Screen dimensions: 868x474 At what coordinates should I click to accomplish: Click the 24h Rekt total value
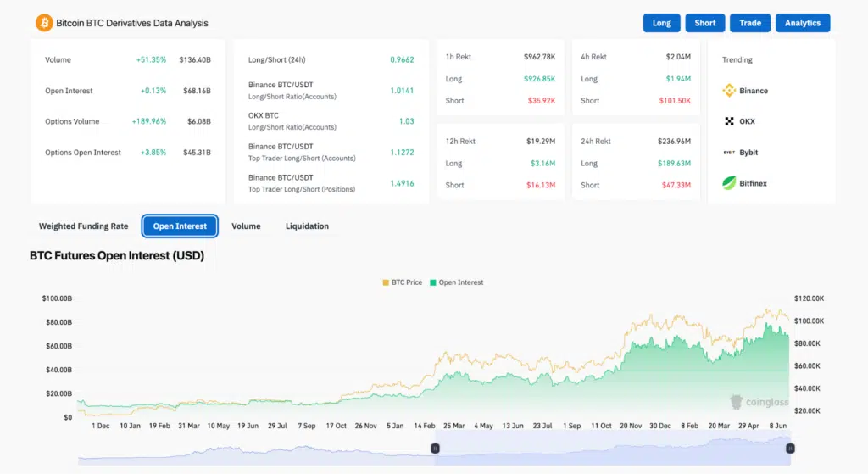tap(674, 142)
